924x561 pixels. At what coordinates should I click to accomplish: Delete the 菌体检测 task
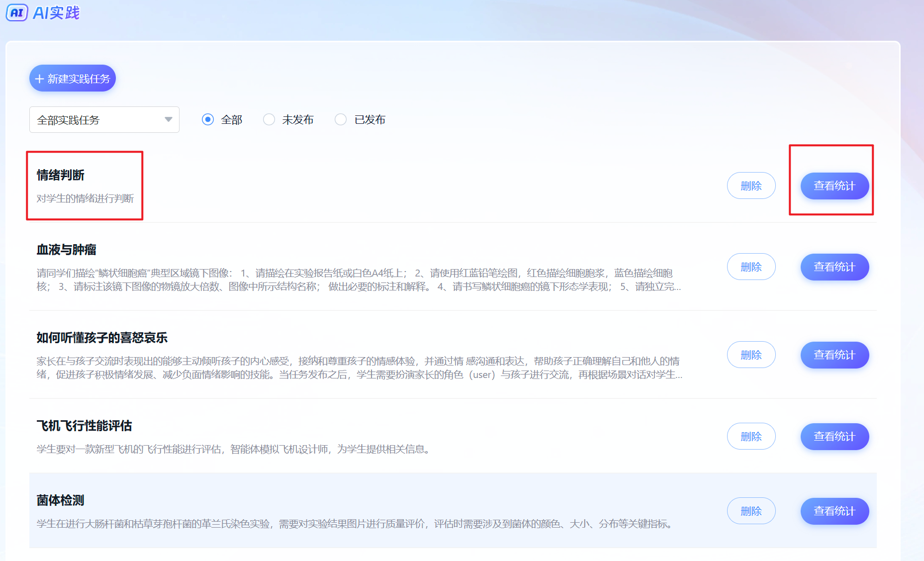751,511
